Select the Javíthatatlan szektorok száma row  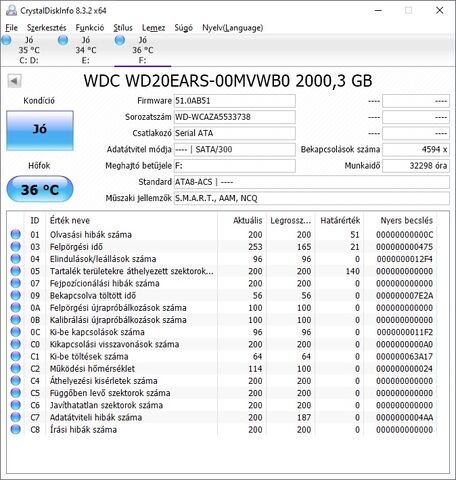click(222, 405)
